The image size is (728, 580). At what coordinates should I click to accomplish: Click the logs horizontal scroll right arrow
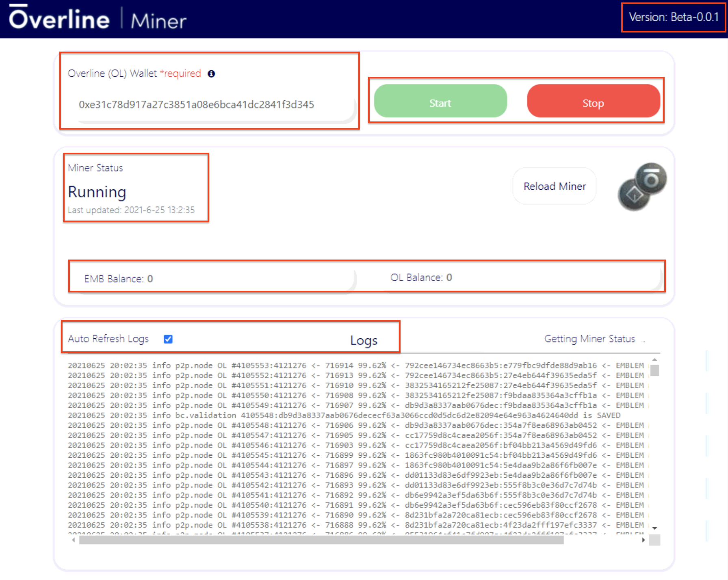[643, 540]
